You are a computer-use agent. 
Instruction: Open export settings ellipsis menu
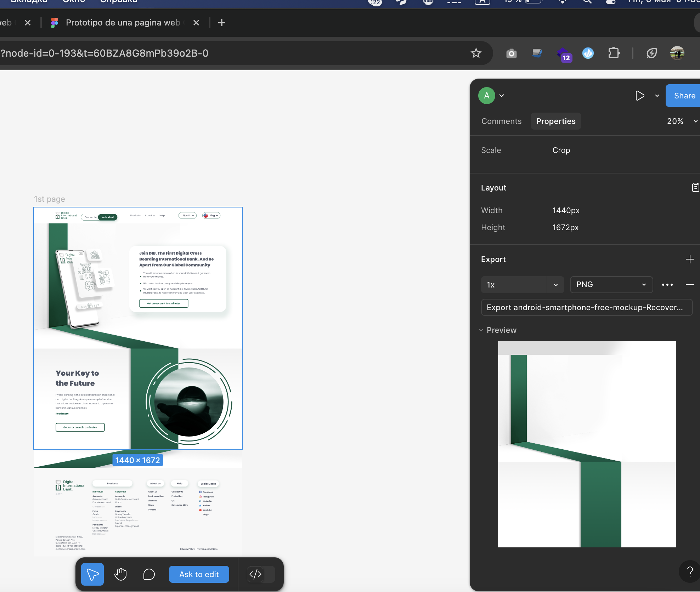667,285
